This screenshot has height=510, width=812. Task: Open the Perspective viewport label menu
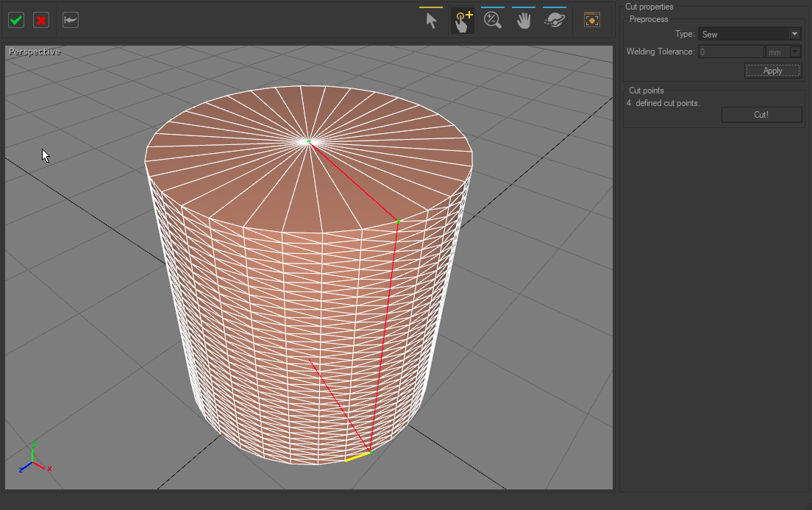(35, 52)
